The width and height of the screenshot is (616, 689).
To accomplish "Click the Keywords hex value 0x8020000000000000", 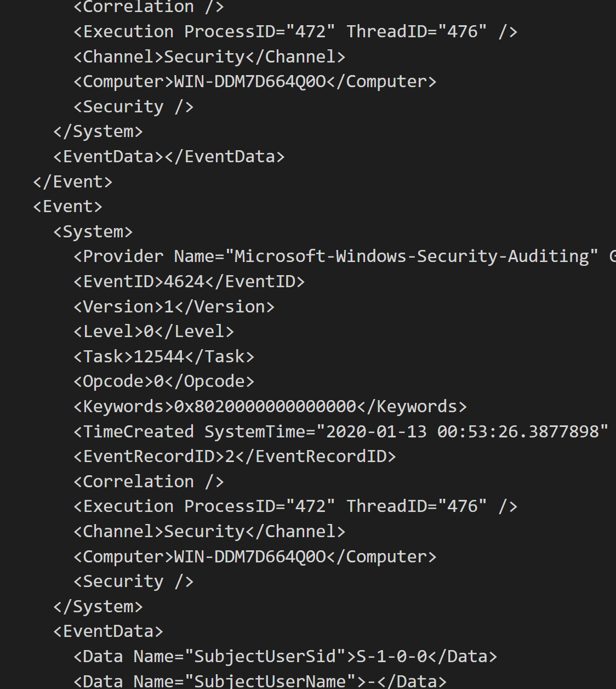I will 265,407.
